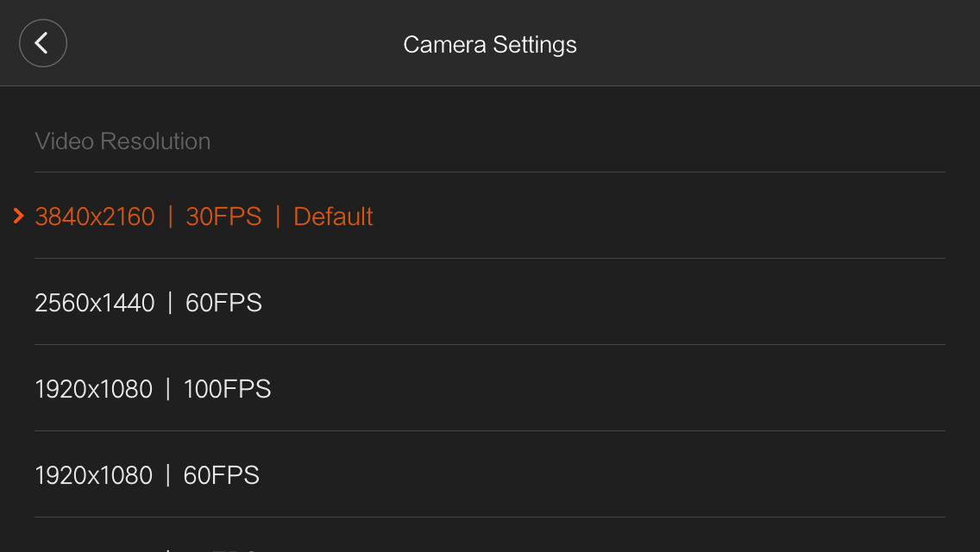Click the orange Default label
Viewport: 980px width, 552px height.
tap(333, 216)
